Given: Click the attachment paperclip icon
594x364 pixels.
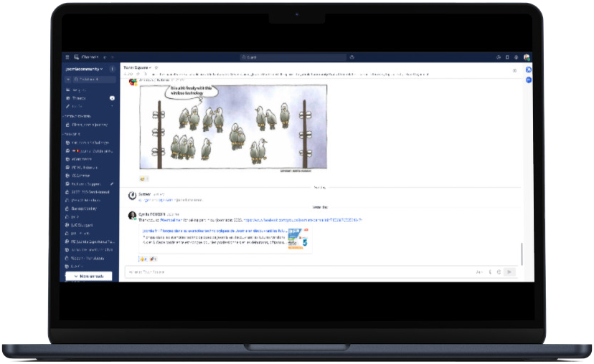Looking at the screenshot, I should click(490, 272).
